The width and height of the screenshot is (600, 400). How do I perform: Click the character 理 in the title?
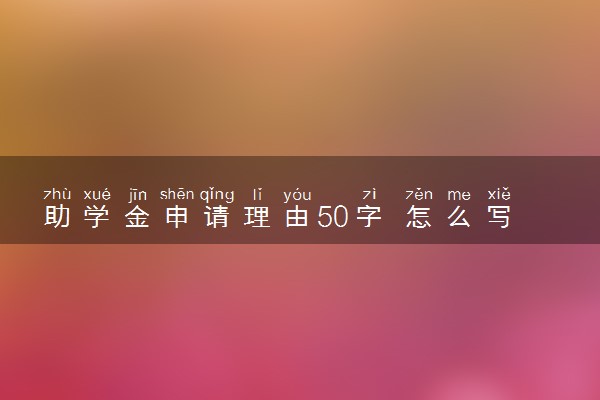pyautogui.click(x=257, y=216)
